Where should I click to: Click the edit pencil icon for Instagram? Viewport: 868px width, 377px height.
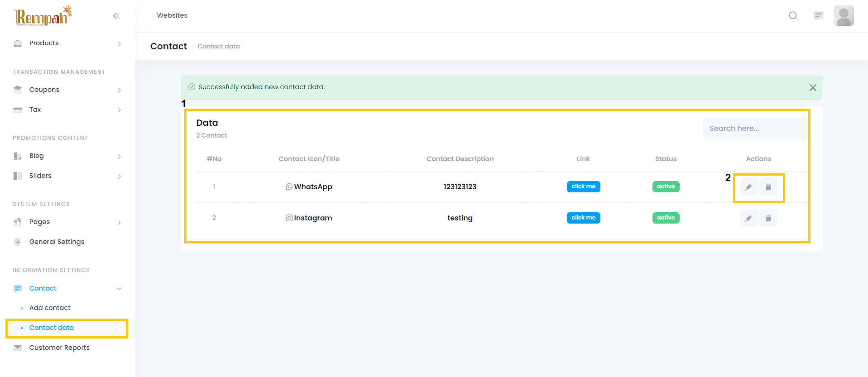point(748,218)
